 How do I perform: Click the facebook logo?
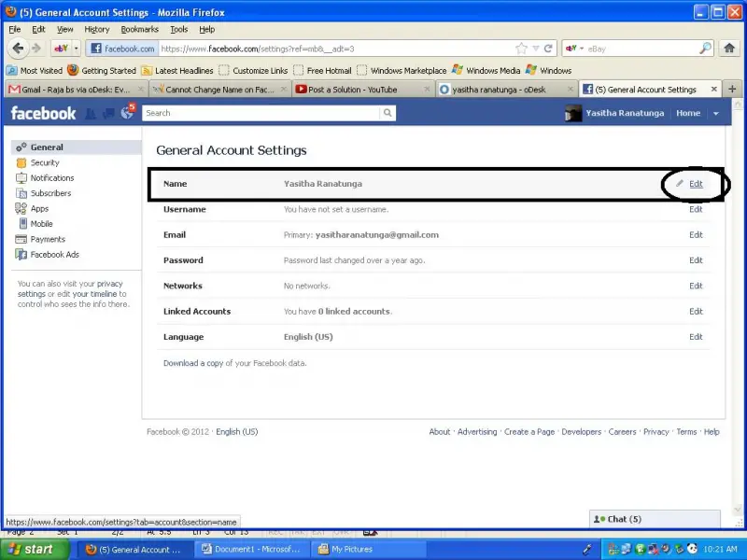coord(43,113)
